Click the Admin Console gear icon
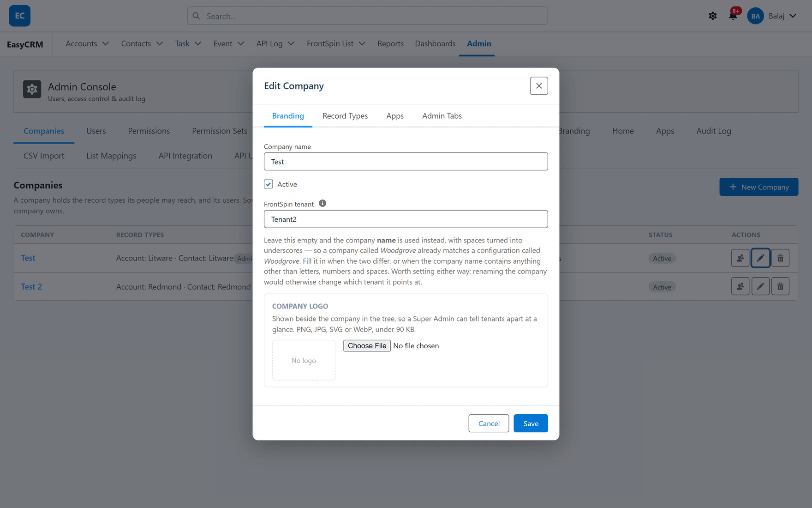 [32, 89]
